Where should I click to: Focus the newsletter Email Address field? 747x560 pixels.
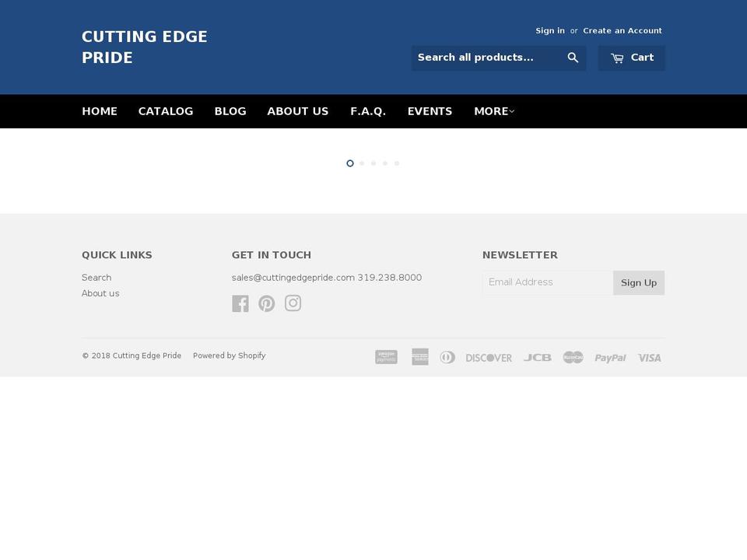click(548, 282)
